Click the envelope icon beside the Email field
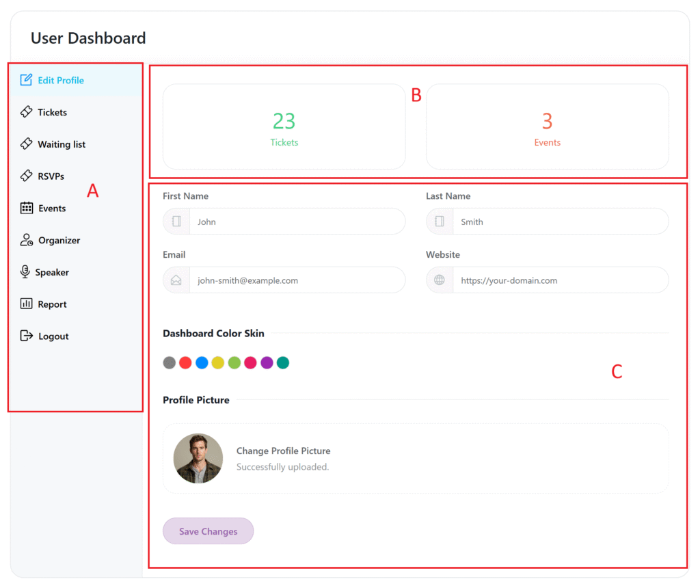Image resolution: width=700 pixels, height=588 pixels. tap(176, 280)
